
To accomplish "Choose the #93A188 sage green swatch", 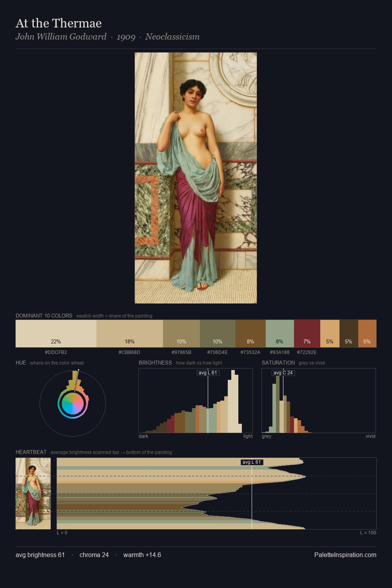I will tap(280, 334).
